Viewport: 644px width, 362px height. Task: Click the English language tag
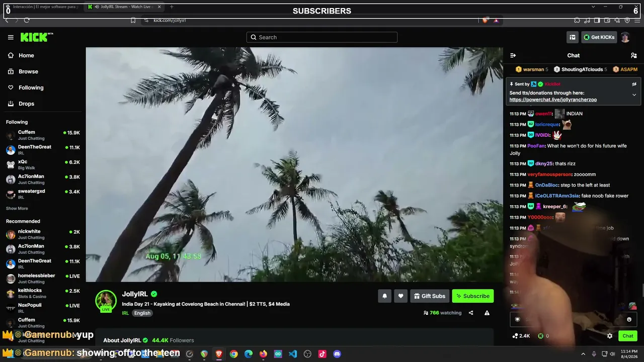(x=142, y=313)
